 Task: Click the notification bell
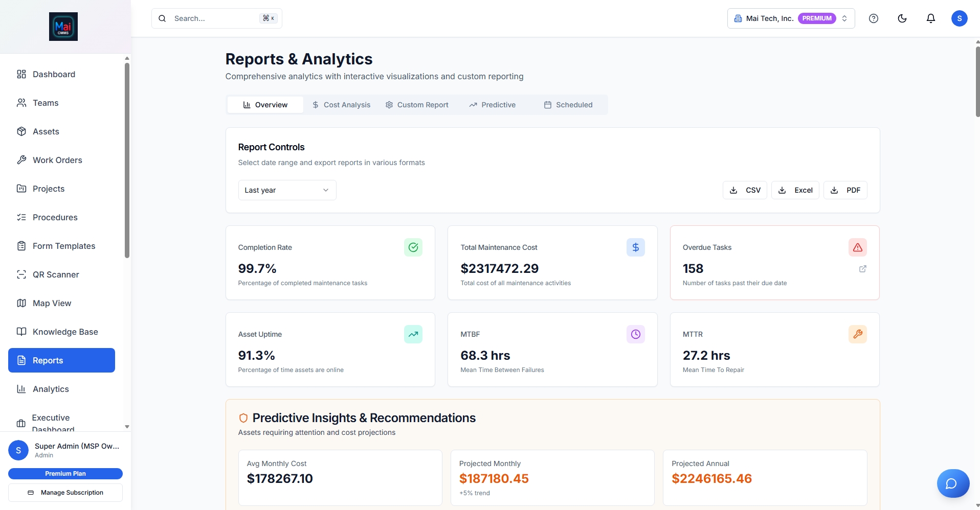pos(930,18)
